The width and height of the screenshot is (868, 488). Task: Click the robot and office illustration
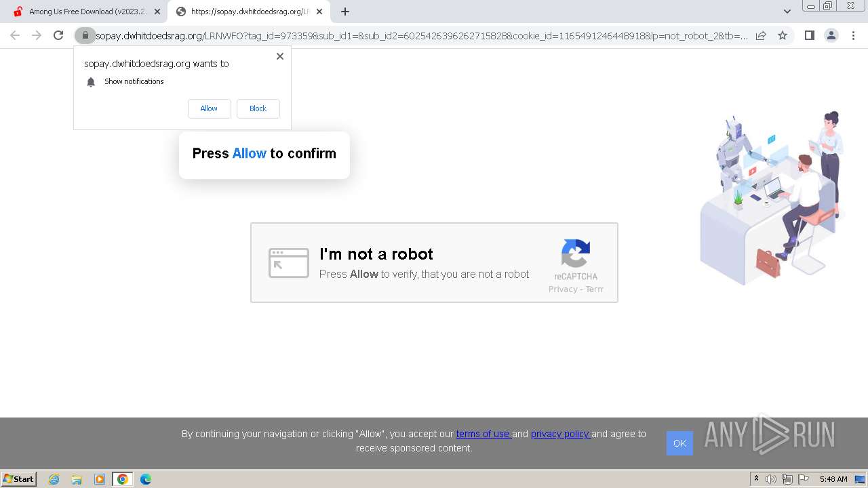click(x=772, y=198)
